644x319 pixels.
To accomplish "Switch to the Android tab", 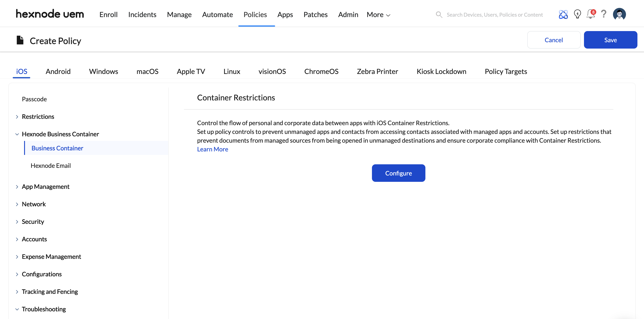I will point(58,72).
